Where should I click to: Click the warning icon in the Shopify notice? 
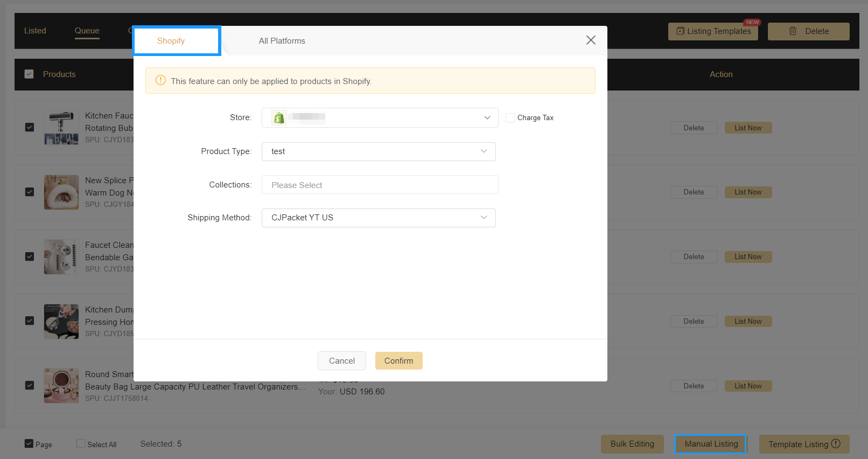point(160,80)
